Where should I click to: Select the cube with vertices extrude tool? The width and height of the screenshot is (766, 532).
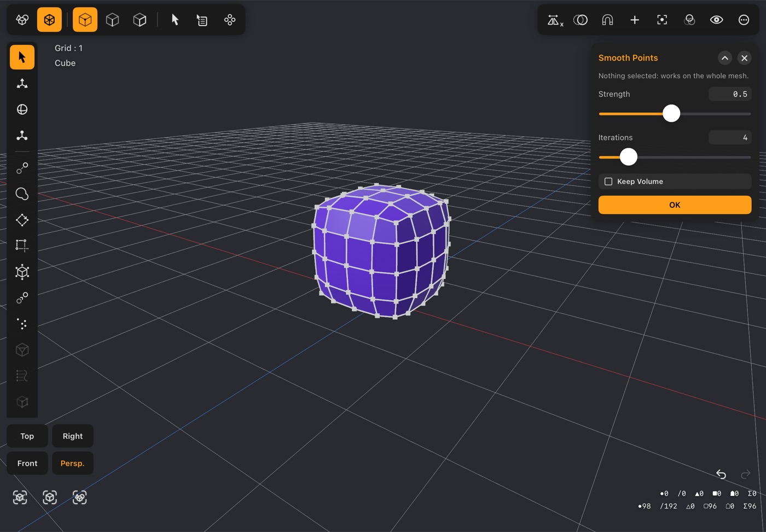pyautogui.click(x=22, y=272)
